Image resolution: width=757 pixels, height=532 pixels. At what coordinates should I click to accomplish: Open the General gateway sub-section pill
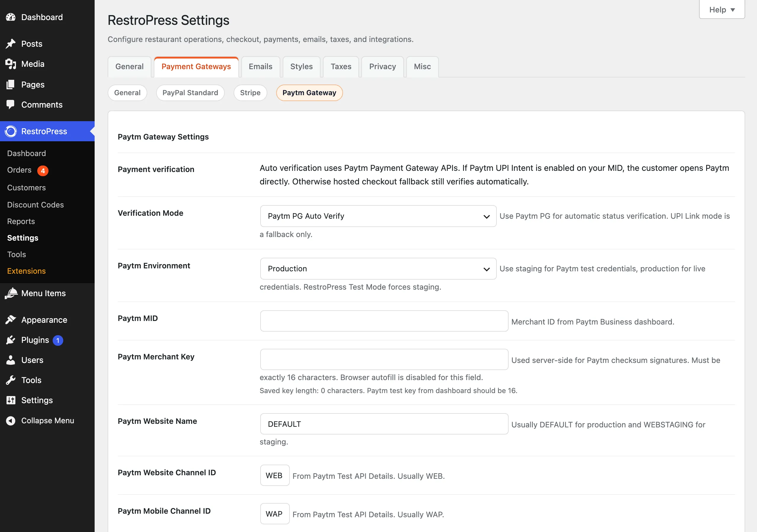pyautogui.click(x=127, y=93)
